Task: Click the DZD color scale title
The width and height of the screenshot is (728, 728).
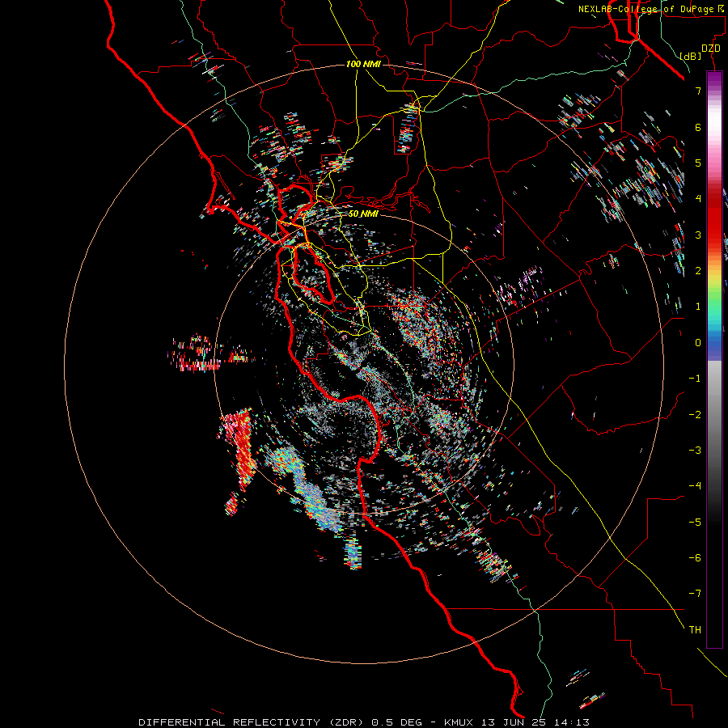Action: (x=711, y=49)
